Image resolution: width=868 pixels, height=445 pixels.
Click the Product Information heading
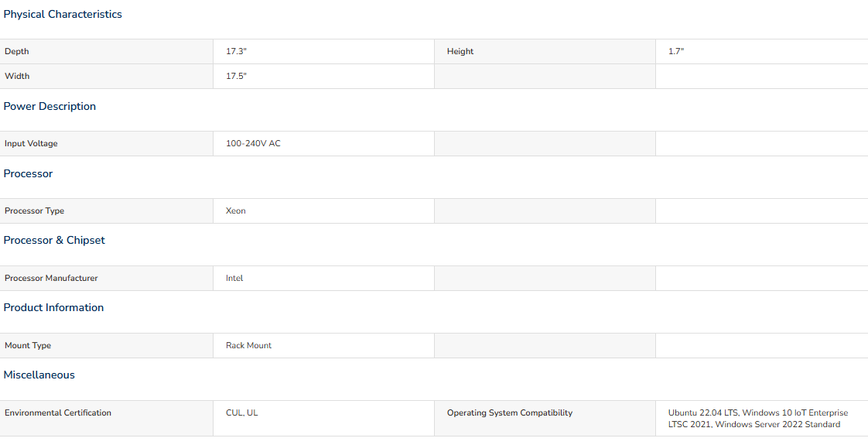53,308
